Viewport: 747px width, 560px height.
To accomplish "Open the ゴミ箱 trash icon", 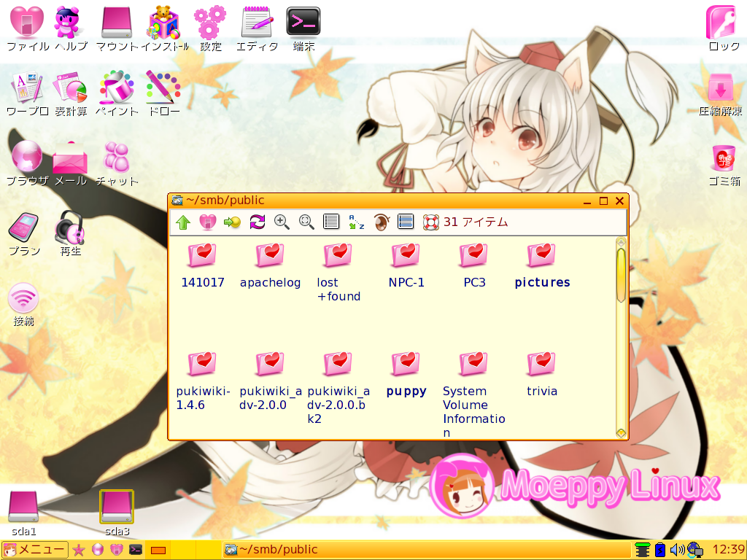I will [724, 165].
